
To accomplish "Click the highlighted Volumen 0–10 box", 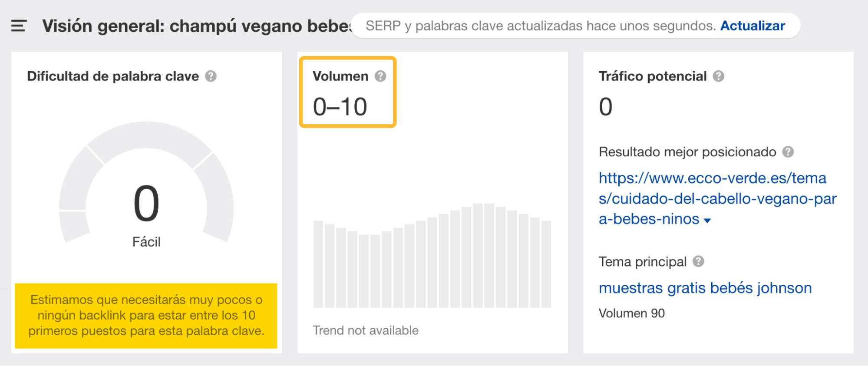I will tap(347, 92).
